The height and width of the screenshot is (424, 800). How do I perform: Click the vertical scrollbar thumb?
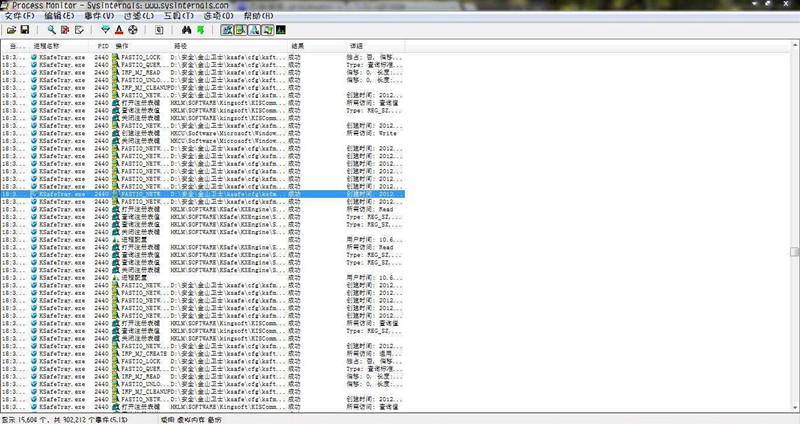tap(794, 252)
